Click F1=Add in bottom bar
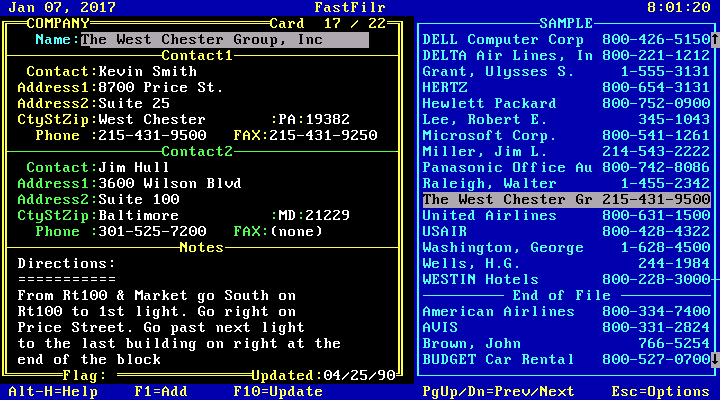Viewport: 720px width, 400px height. tap(161, 392)
